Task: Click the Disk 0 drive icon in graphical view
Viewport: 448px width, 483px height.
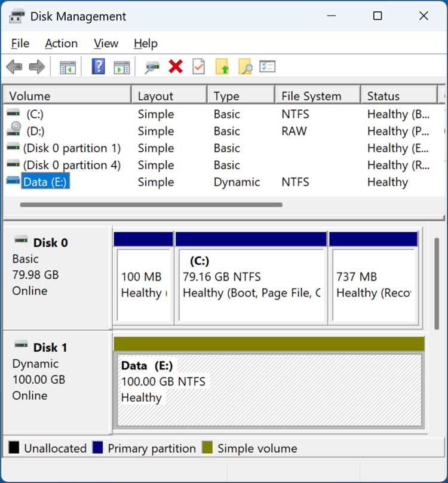Action: pos(22,239)
